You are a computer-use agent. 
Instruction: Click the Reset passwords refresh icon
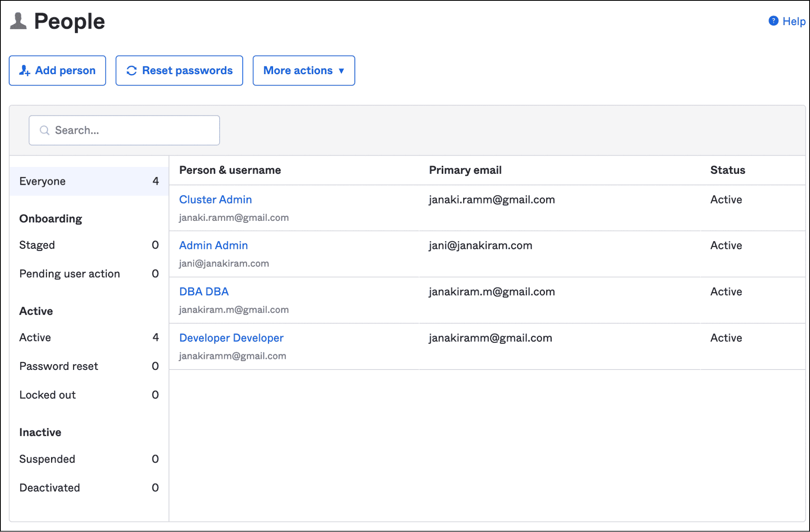[x=132, y=71]
